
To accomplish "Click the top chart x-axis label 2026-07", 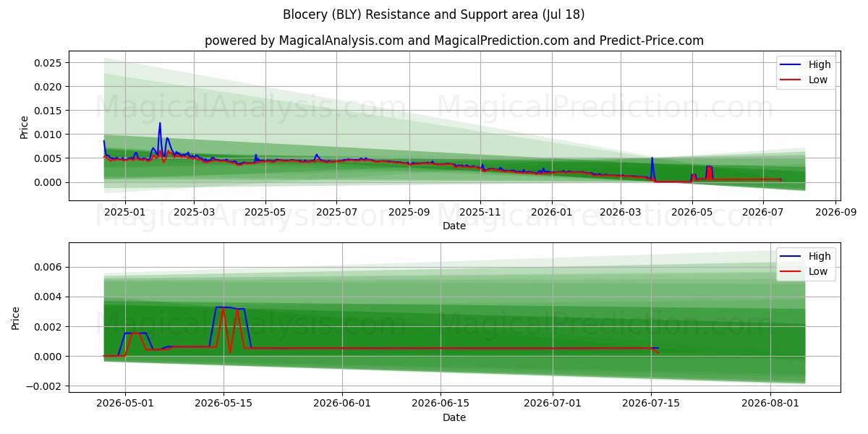I will click(763, 213).
